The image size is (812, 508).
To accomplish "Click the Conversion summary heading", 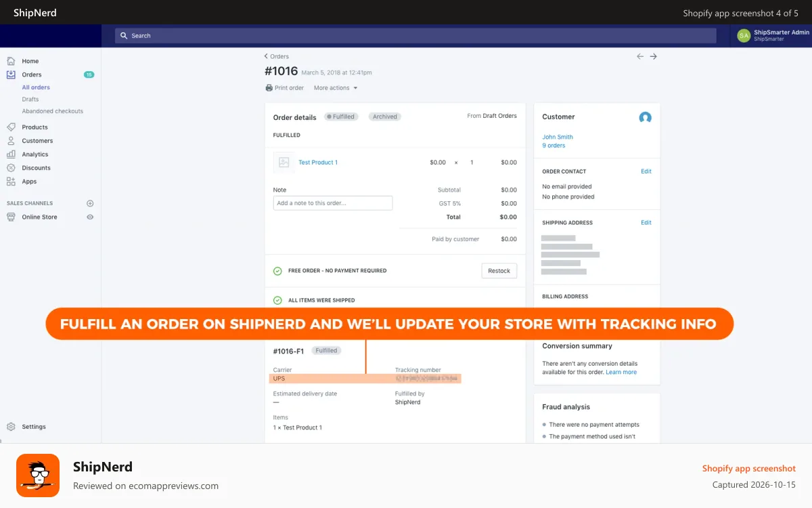I will (577, 346).
